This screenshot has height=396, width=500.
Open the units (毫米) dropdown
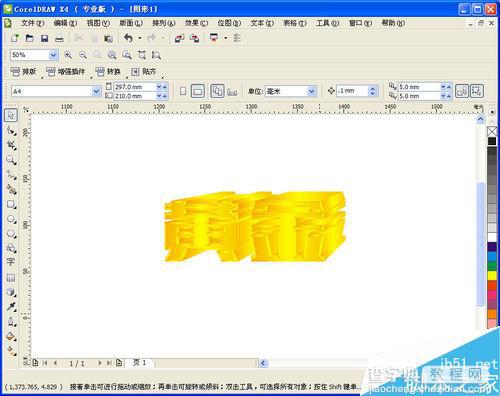click(x=311, y=91)
